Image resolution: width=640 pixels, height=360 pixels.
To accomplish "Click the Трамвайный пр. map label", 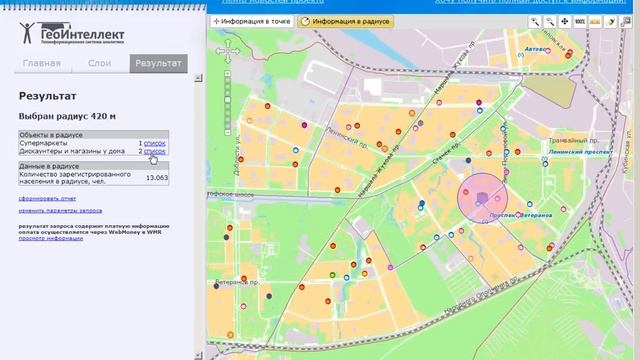I will [x=573, y=140].
